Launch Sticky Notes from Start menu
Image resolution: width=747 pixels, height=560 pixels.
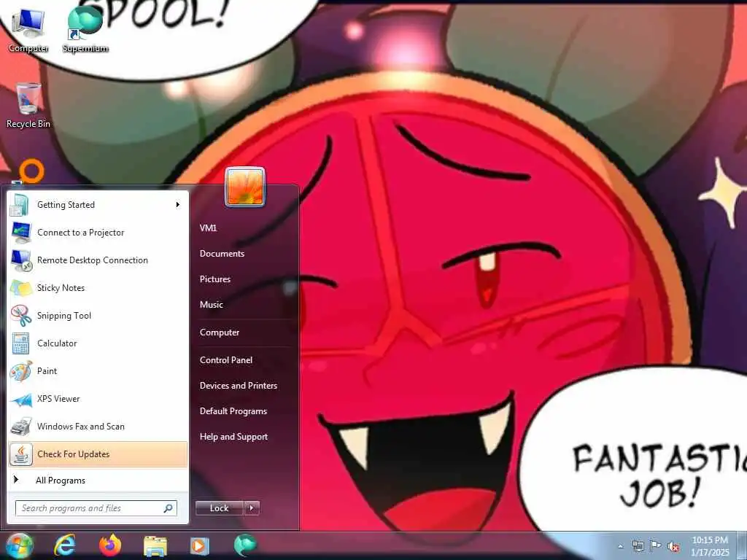(98, 287)
